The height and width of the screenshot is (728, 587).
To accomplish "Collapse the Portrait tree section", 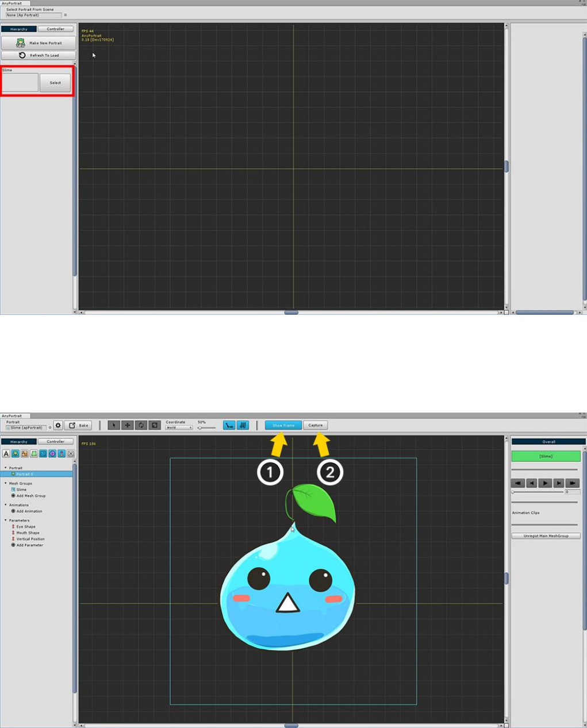I will click(x=6, y=468).
